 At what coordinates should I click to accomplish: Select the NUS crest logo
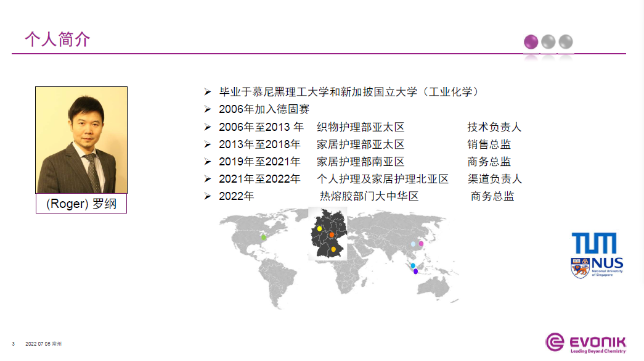pos(579,268)
